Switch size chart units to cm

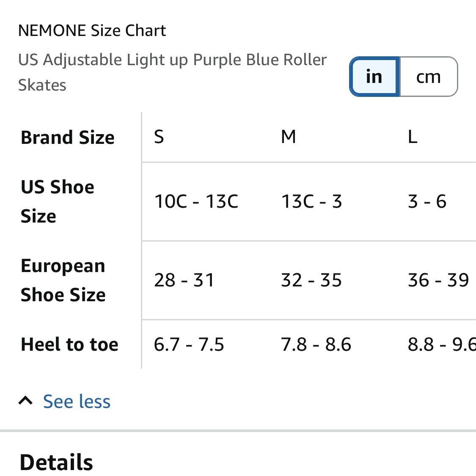click(x=428, y=77)
